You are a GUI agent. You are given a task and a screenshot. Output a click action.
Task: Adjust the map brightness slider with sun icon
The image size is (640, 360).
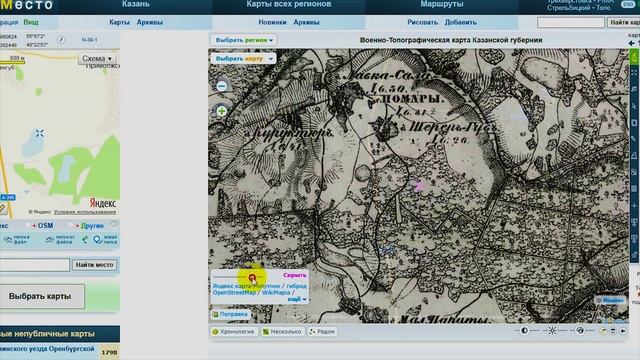click(552, 331)
